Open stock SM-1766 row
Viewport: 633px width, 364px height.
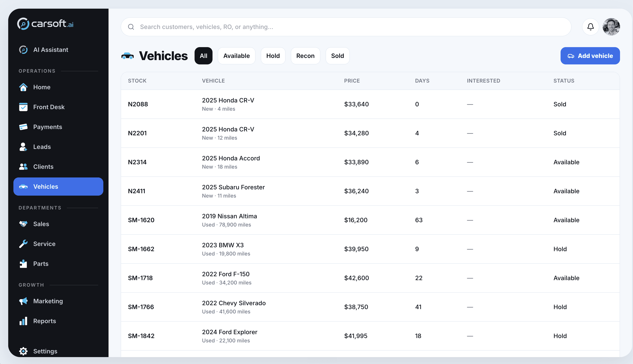[370, 307]
